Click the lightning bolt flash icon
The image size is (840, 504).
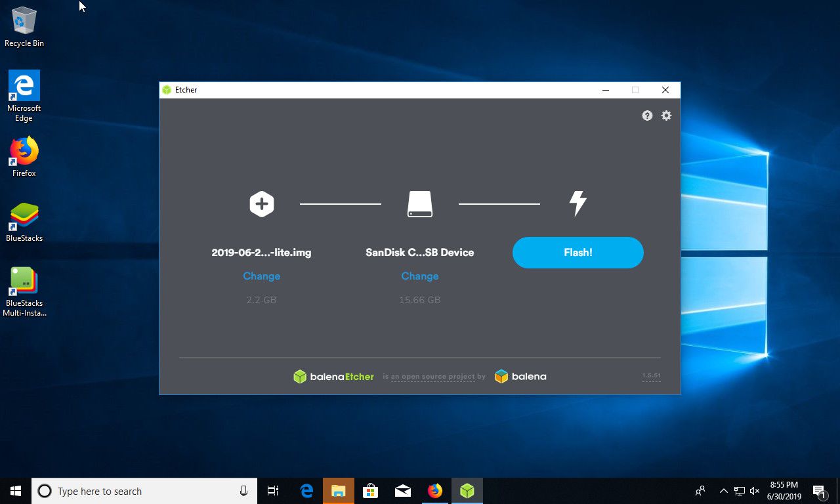577,204
